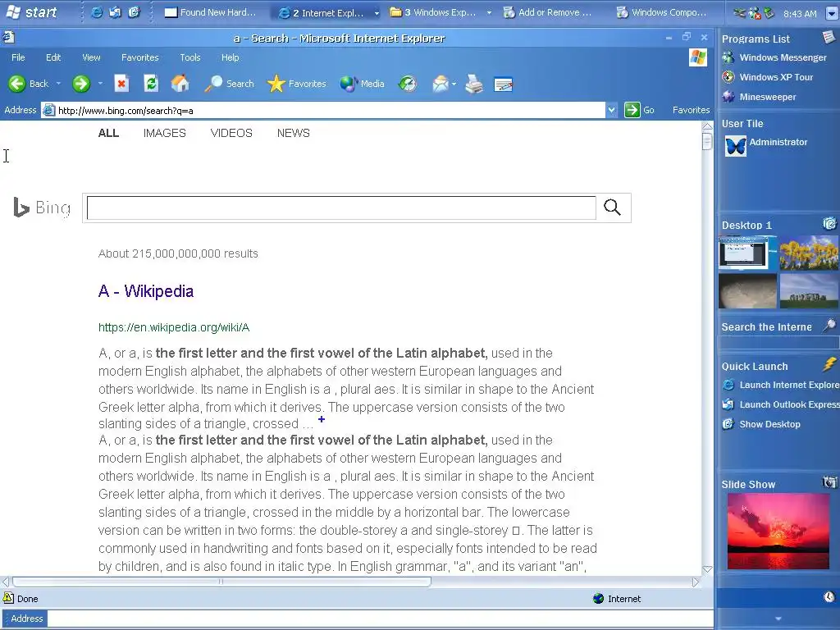Viewport: 840px width, 630px height.
Task: Open the Edit menu
Action: click(x=53, y=57)
